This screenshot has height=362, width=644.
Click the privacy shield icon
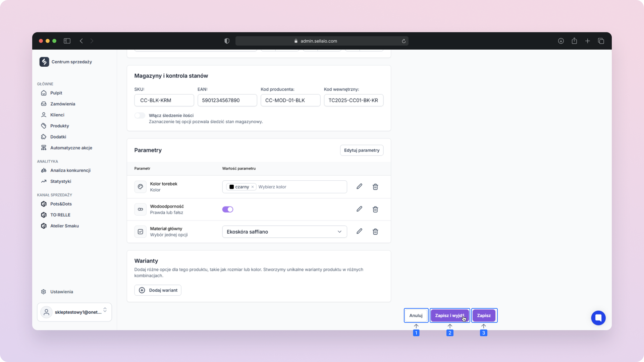tap(227, 41)
